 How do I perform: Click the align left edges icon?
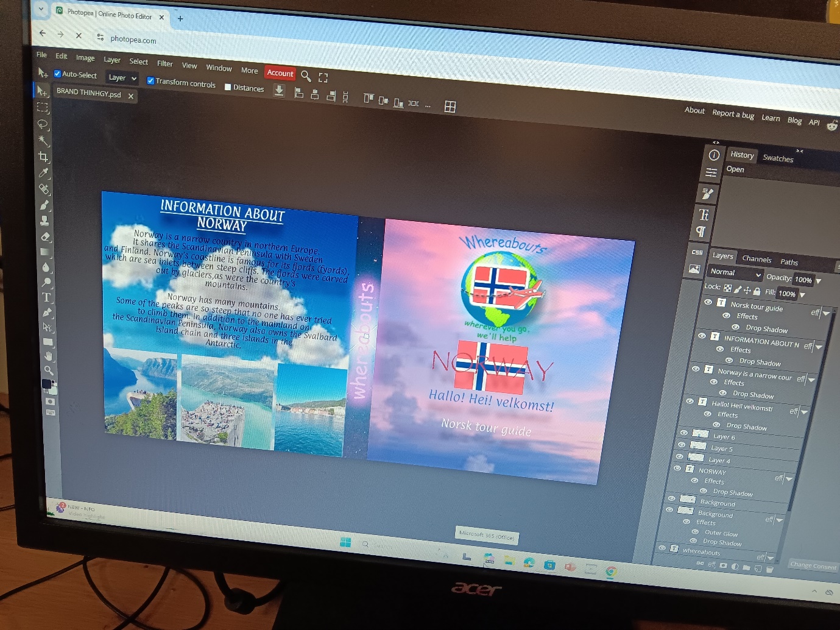[x=298, y=93]
